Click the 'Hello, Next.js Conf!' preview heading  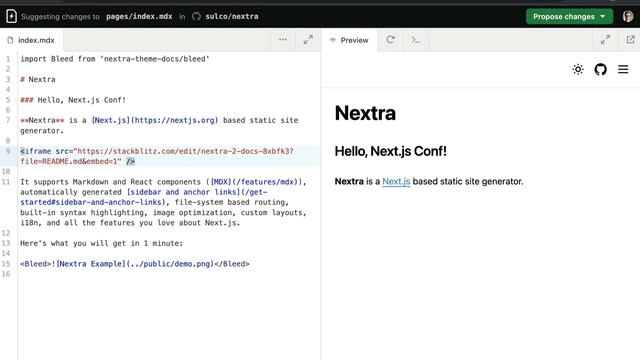pyautogui.click(x=391, y=151)
